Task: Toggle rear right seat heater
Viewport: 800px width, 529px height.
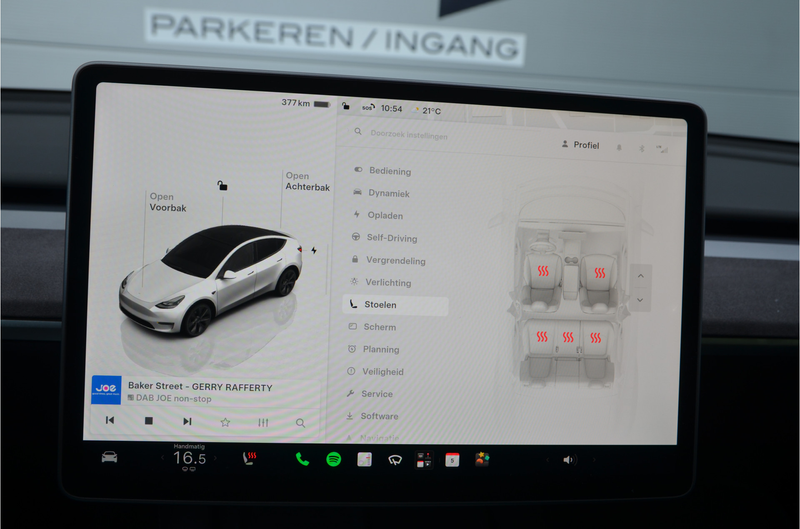Action: pyautogui.click(x=595, y=338)
